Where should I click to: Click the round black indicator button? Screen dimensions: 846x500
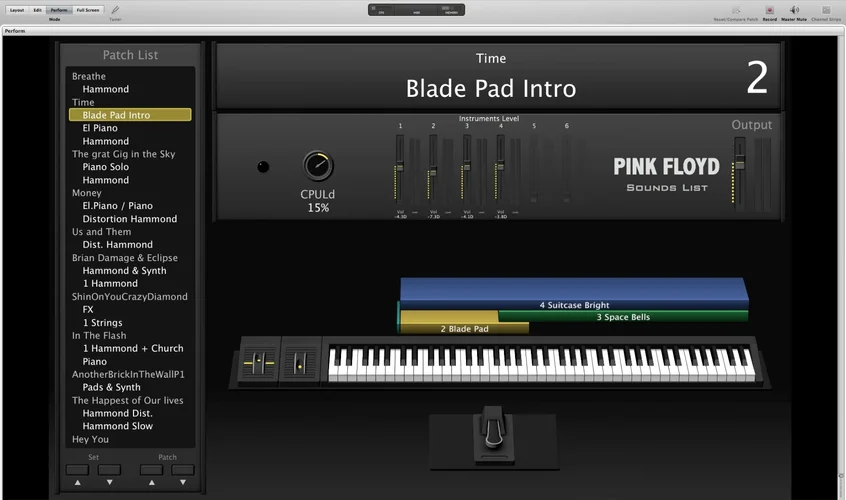point(263,167)
